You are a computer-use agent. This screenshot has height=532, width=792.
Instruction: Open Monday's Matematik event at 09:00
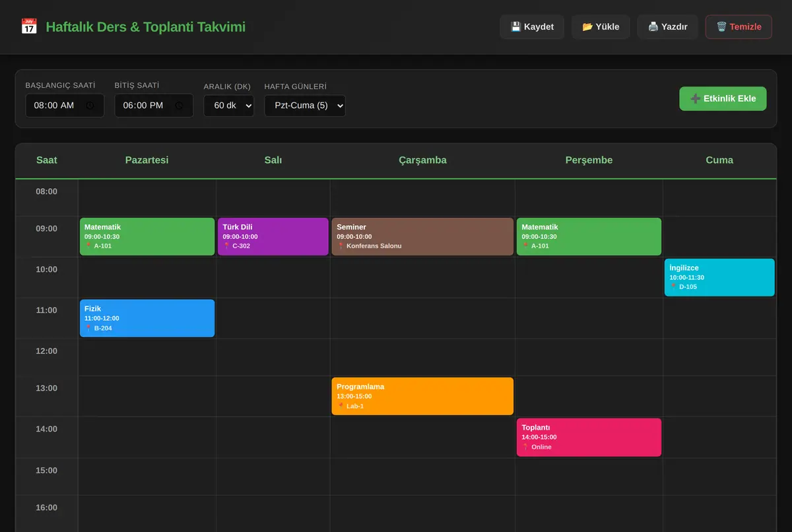147,236
